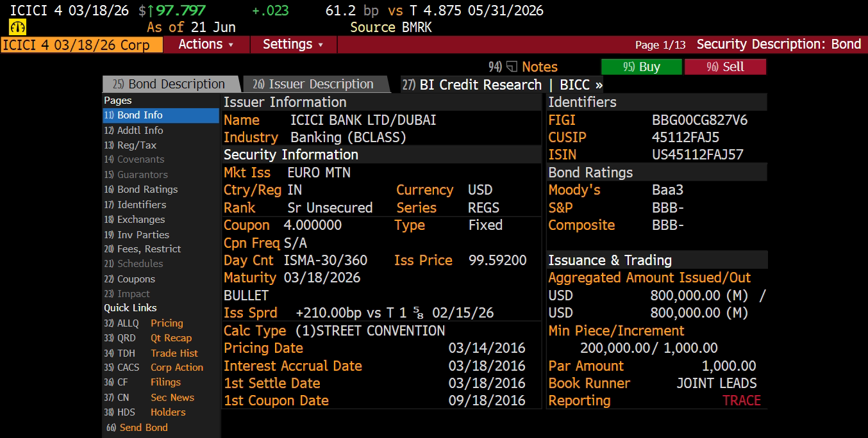Click the green Buy button
868x438 pixels.
[x=642, y=67]
